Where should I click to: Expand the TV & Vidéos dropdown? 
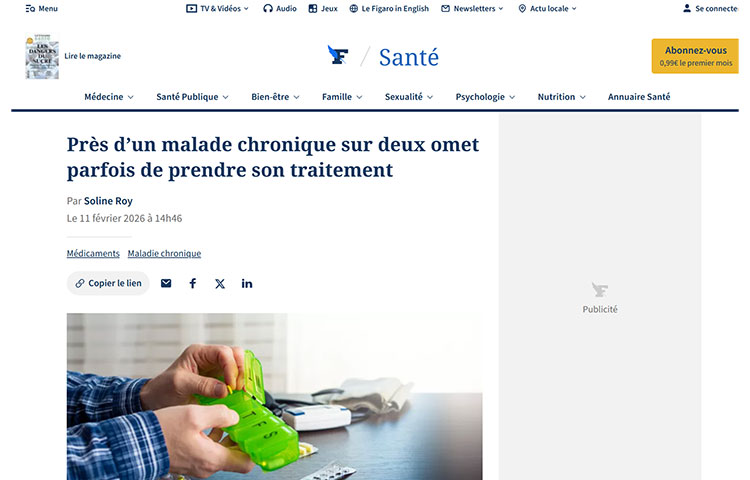coord(218,9)
